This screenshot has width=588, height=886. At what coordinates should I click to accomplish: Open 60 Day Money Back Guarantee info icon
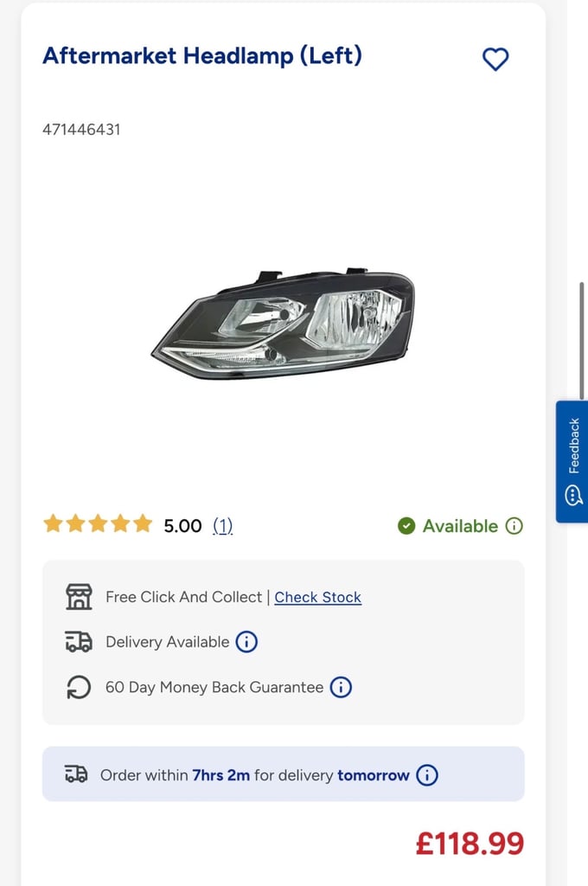[x=341, y=687]
